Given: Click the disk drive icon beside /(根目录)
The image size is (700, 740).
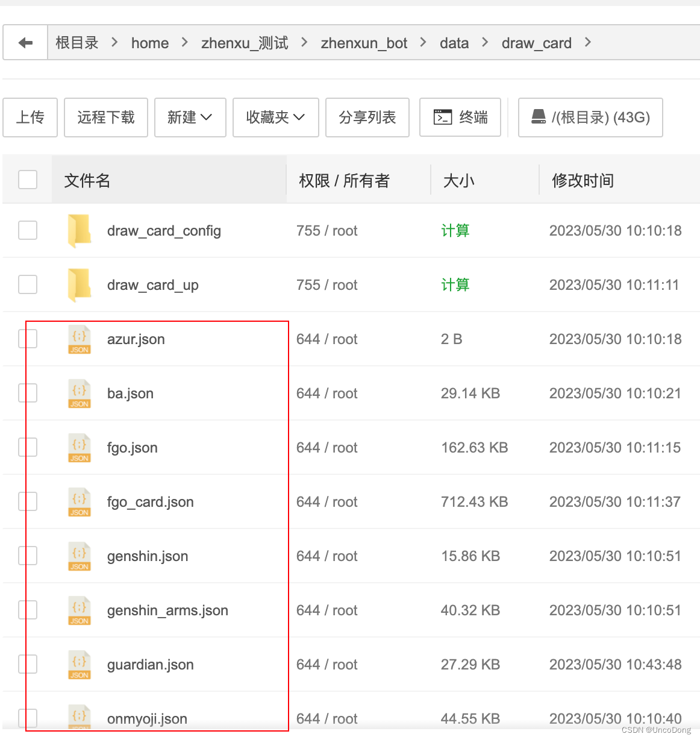Looking at the screenshot, I should [540, 118].
